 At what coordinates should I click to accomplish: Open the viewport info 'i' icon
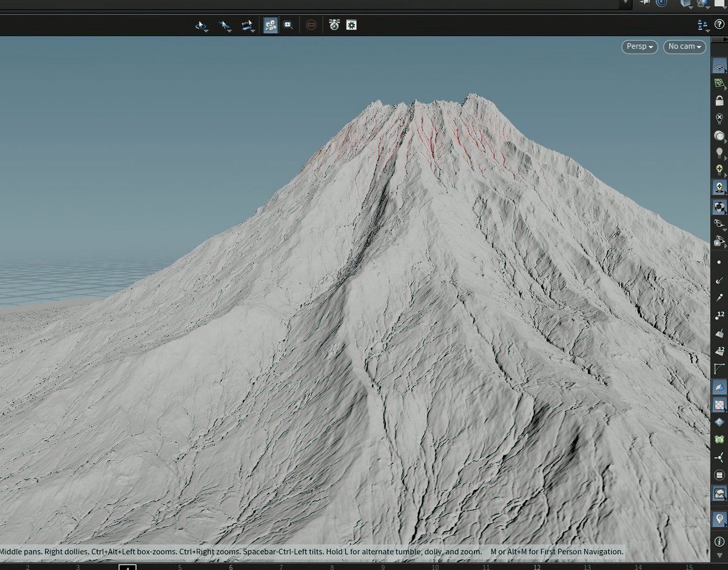pos(719,542)
